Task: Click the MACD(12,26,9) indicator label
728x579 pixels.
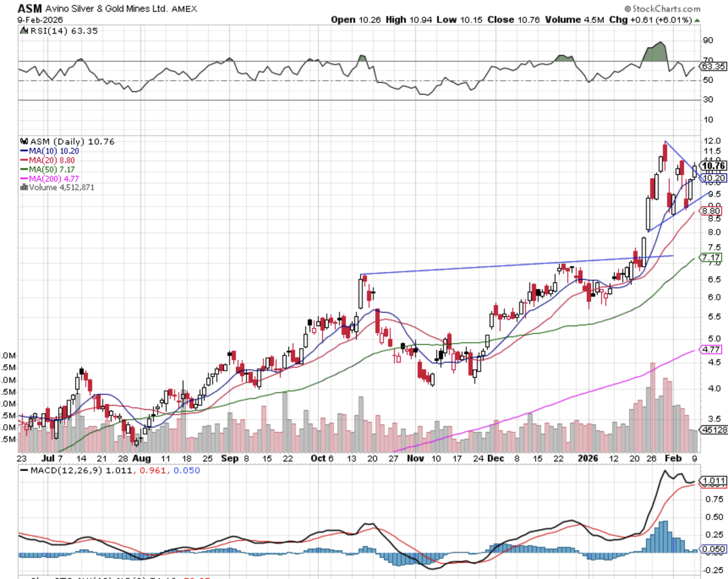Action: tap(66, 470)
